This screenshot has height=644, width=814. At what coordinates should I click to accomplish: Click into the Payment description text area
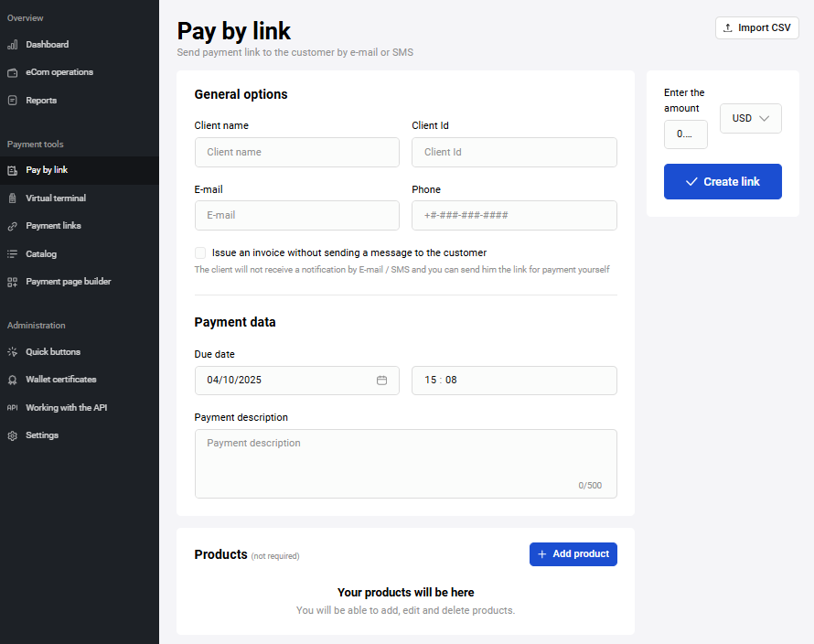tap(405, 464)
